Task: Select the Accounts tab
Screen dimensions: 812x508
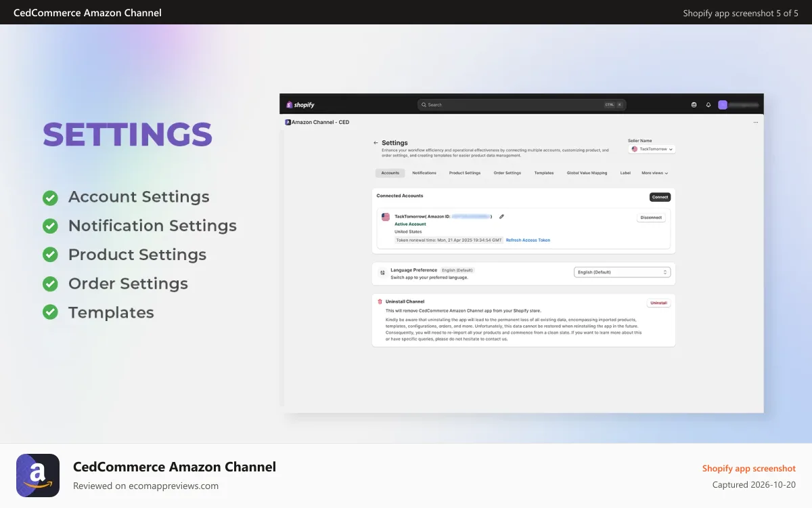Action: coord(390,173)
